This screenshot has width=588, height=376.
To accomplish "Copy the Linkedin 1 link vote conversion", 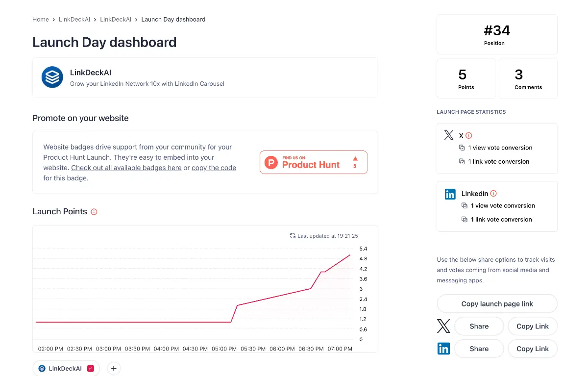I will (464, 220).
